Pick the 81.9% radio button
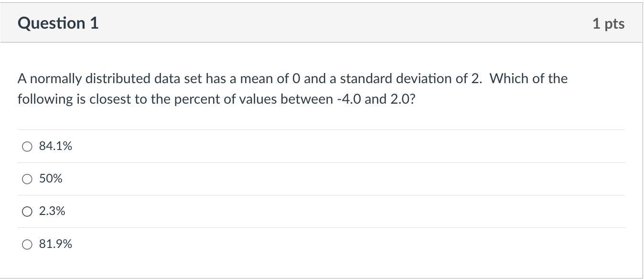644x279 pixels. pos(27,245)
